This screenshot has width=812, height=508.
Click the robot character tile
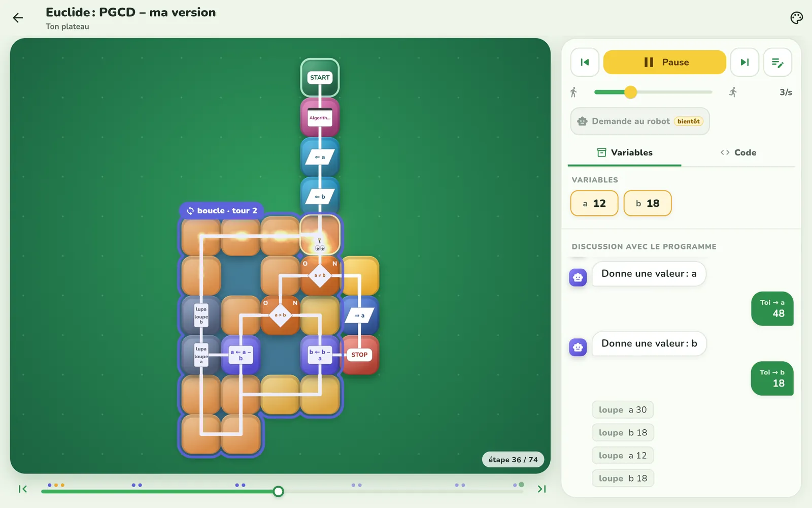[320, 235]
